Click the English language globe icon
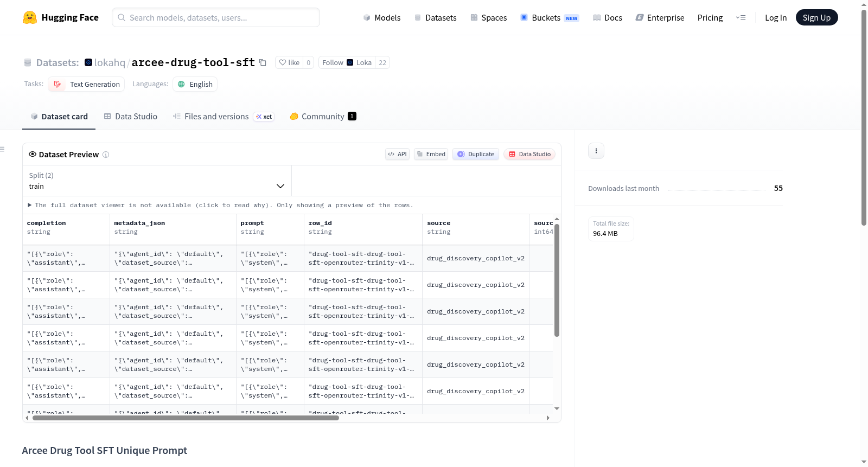 tap(182, 84)
